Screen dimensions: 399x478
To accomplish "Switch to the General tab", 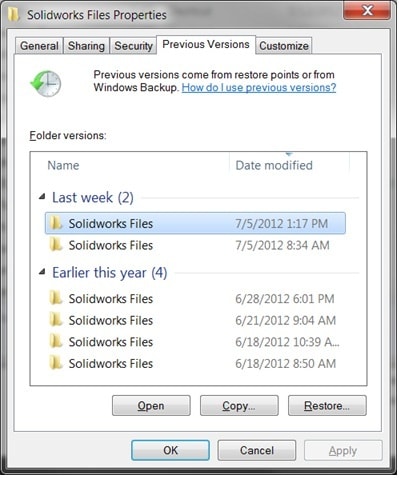I will pyautogui.click(x=39, y=46).
